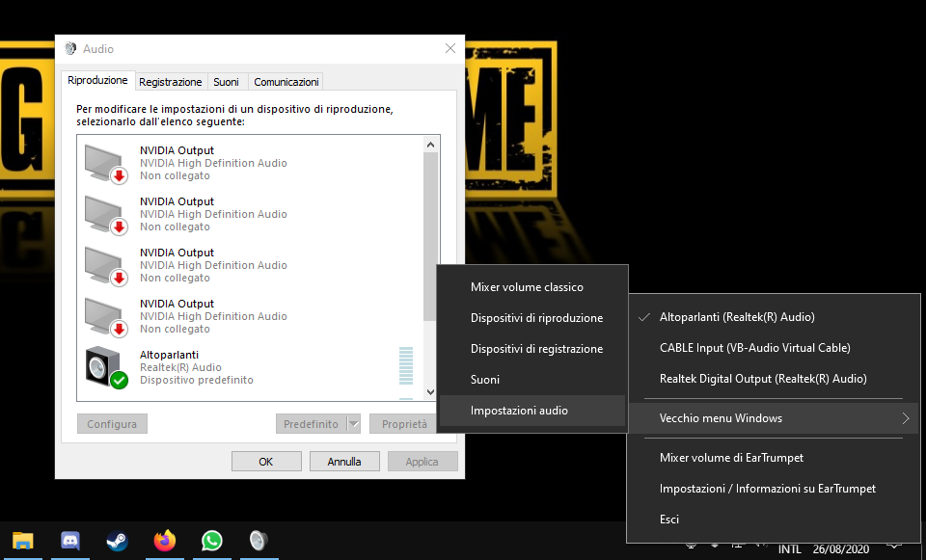This screenshot has width=926, height=560.
Task: Click the device list scrollbar thumb
Action: tap(430, 236)
